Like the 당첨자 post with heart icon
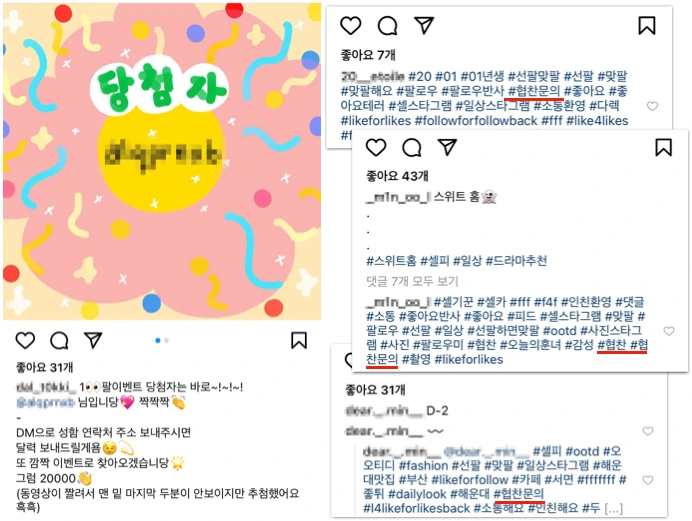The width and height of the screenshot is (692, 521). click(25, 341)
